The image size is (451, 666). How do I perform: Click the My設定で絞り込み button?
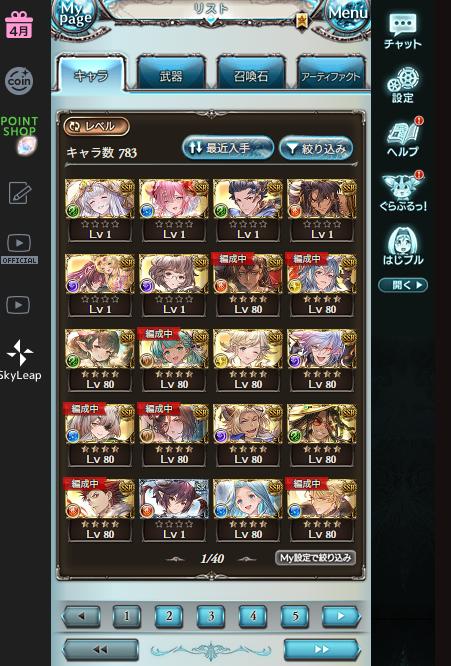pyautogui.click(x=316, y=558)
